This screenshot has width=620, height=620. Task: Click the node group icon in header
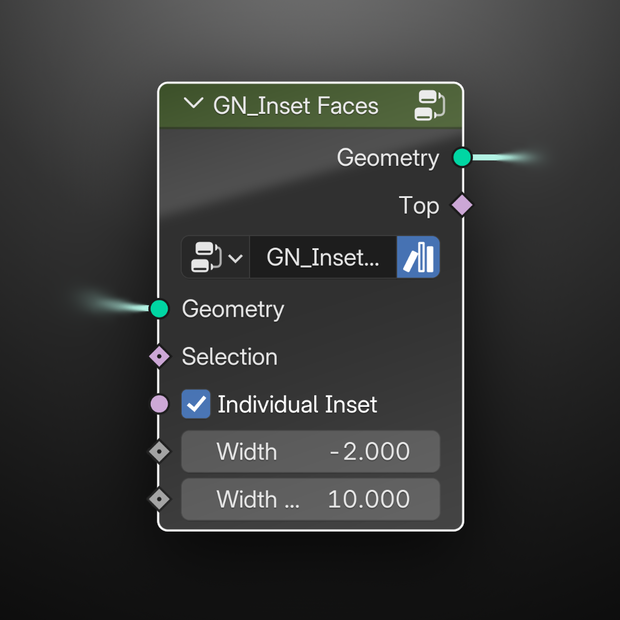tap(429, 105)
